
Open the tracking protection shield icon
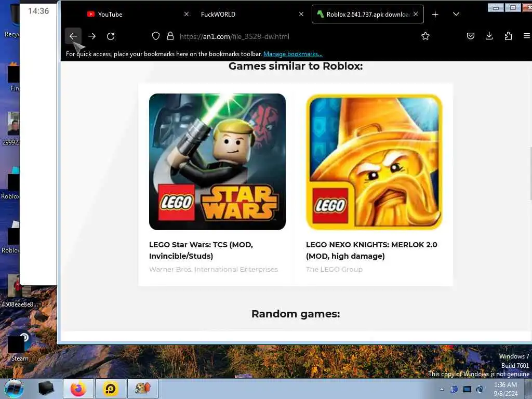click(156, 36)
